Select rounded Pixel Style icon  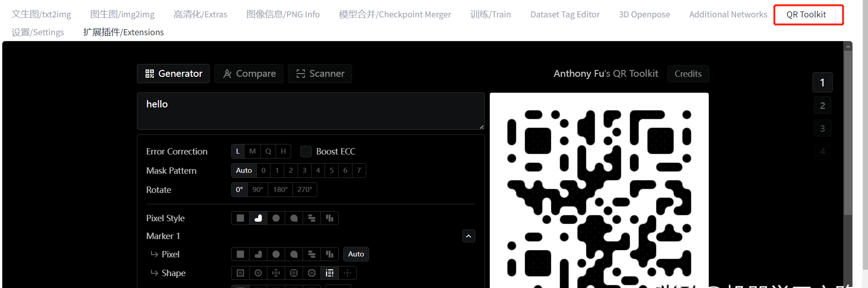[x=258, y=218]
